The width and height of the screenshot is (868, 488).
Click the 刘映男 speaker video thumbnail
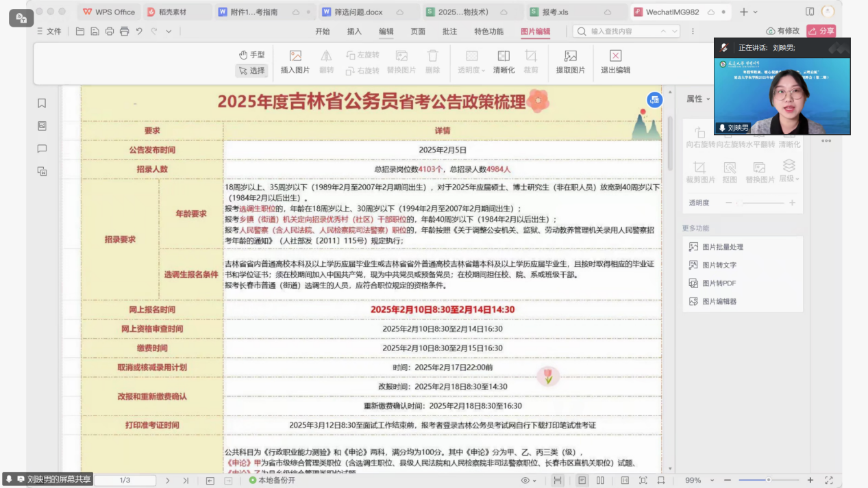(x=782, y=86)
